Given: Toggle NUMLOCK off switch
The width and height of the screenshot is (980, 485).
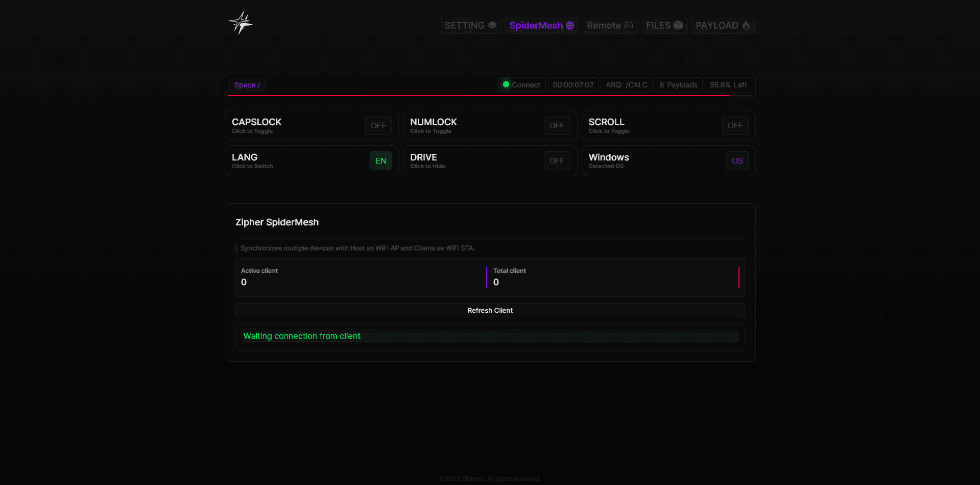Looking at the screenshot, I should [556, 126].
